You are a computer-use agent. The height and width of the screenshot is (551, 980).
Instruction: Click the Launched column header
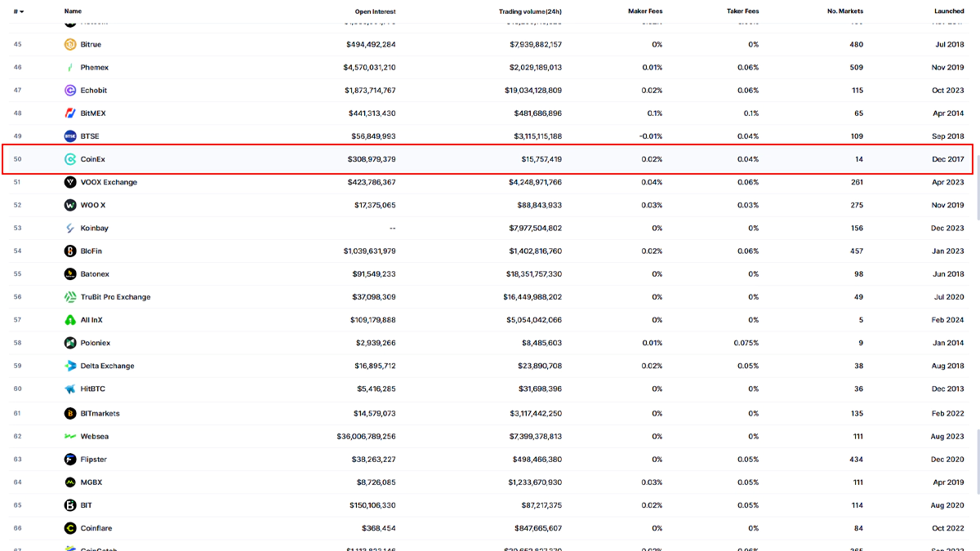[949, 11]
